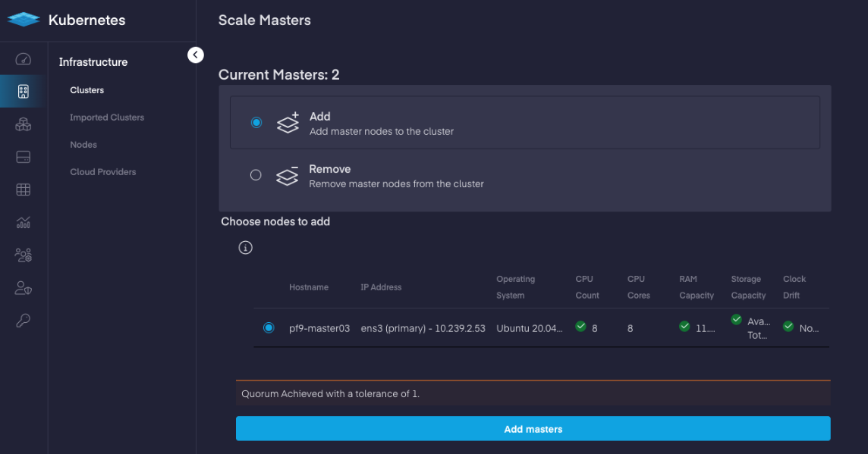
Task: Open the stacked cubes workloads icon
Action: click(x=24, y=124)
